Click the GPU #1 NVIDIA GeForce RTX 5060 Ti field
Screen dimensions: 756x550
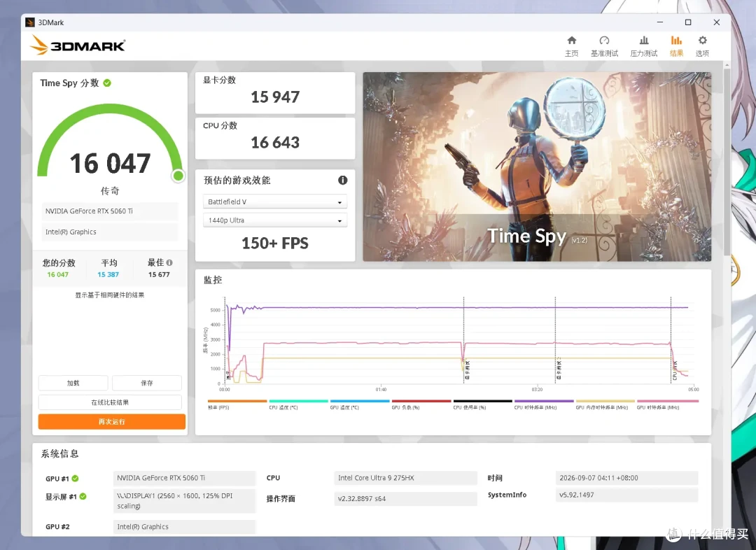click(x=183, y=478)
